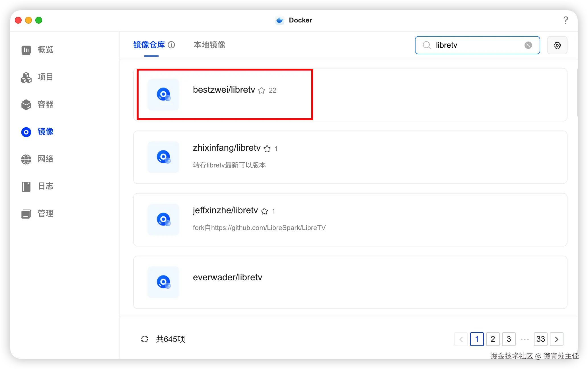Select the 镜像仓库 tab
Image resolution: width=588 pixels, height=369 pixels.
click(149, 45)
